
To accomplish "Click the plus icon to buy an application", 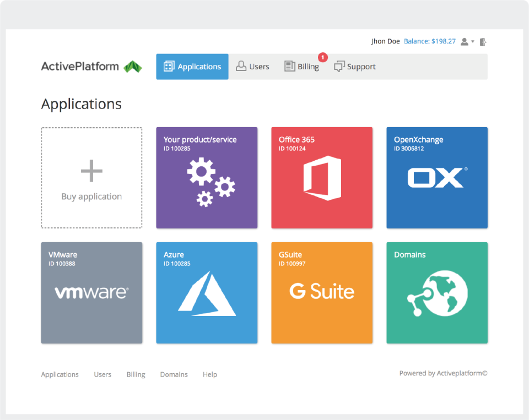I will [91, 171].
